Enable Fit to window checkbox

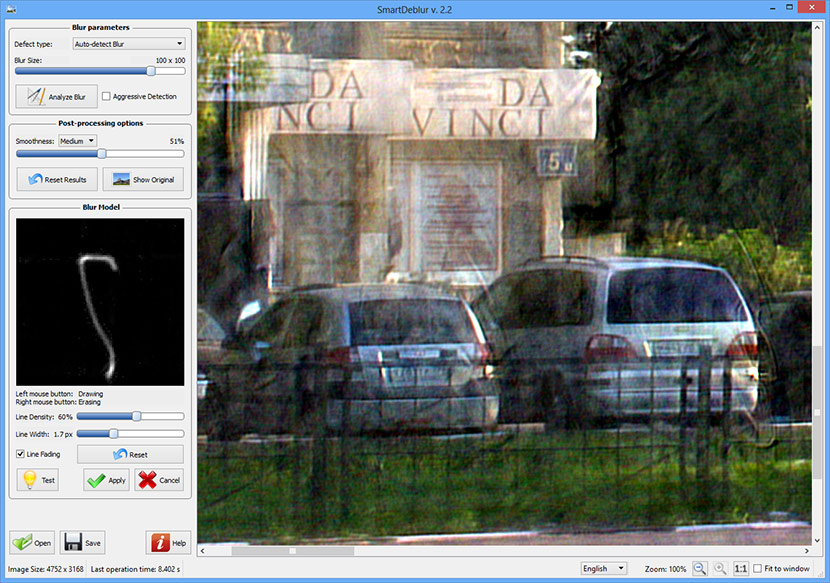tap(757, 569)
